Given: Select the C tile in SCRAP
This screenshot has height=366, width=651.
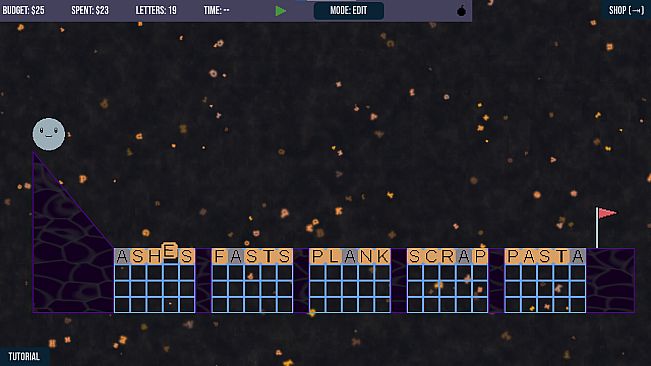Looking at the screenshot, I should click(431, 256).
